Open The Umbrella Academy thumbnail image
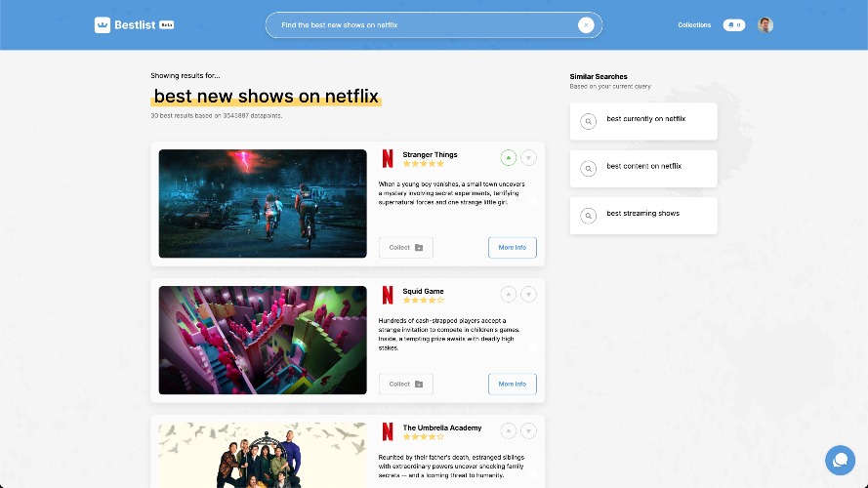The width and height of the screenshot is (868, 488). [x=263, y=456]
